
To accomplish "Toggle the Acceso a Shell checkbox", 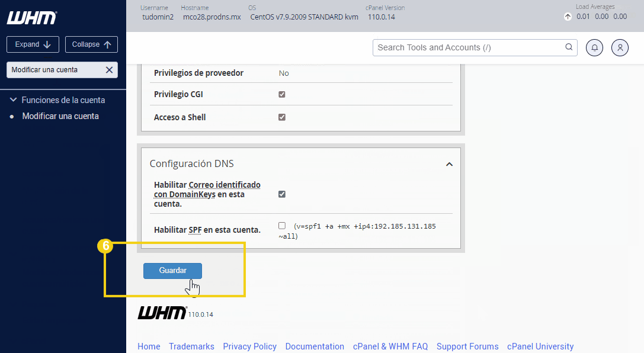I will tap(282, 117).
